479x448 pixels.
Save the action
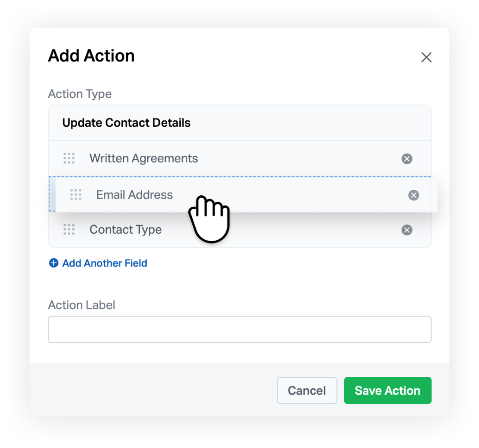coord(388,390)
